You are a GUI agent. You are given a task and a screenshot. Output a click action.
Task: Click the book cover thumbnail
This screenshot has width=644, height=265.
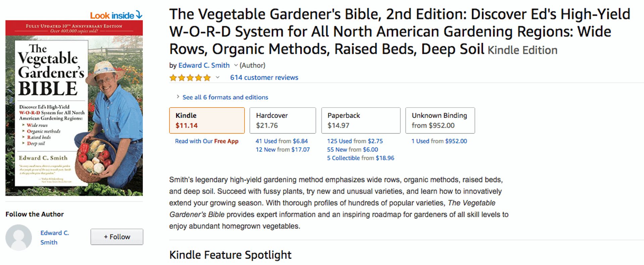[74, 107]
